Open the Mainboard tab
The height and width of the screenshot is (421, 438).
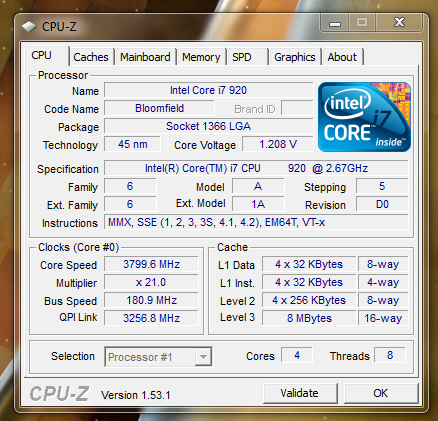(x=145, y=57)
